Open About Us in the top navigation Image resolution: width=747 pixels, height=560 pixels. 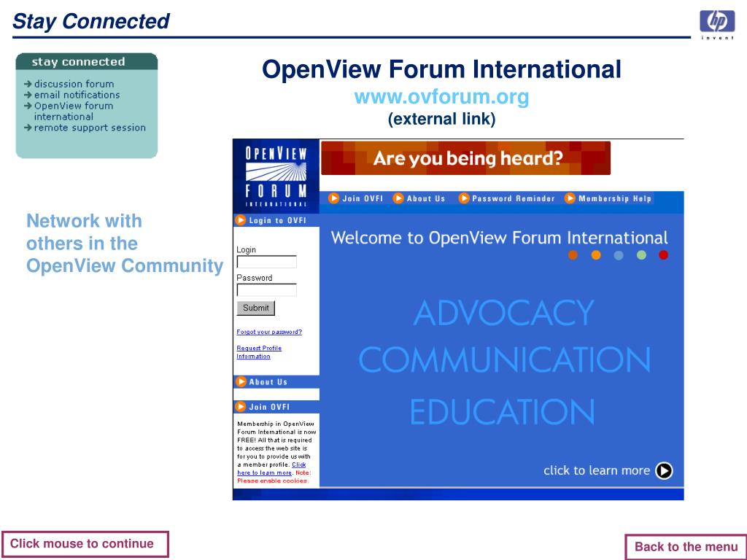click(426, 198)
